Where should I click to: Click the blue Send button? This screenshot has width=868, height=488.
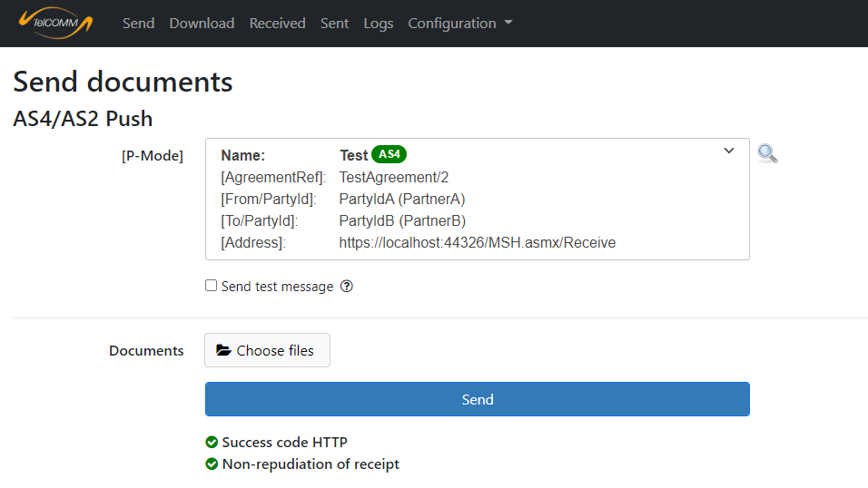pos(478,399)
